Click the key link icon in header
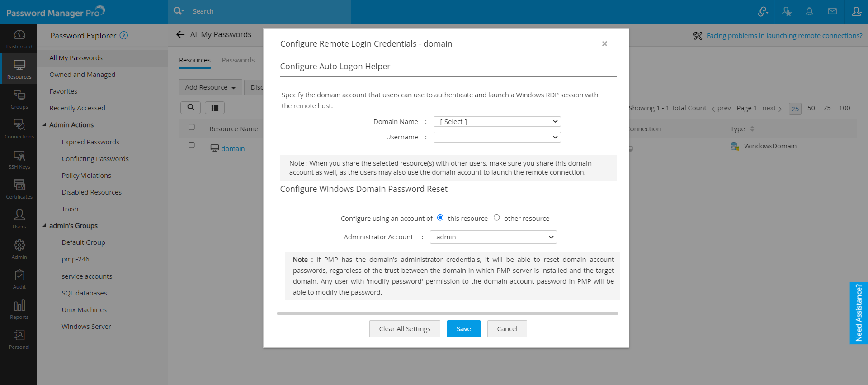 (x=763, y=11)
